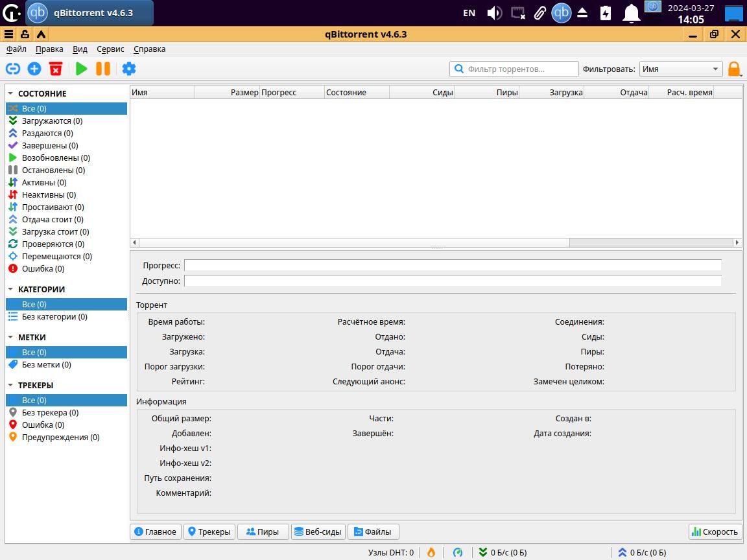Click the flame connection status icon
The image size is (747, 560).
coord(431,552)
